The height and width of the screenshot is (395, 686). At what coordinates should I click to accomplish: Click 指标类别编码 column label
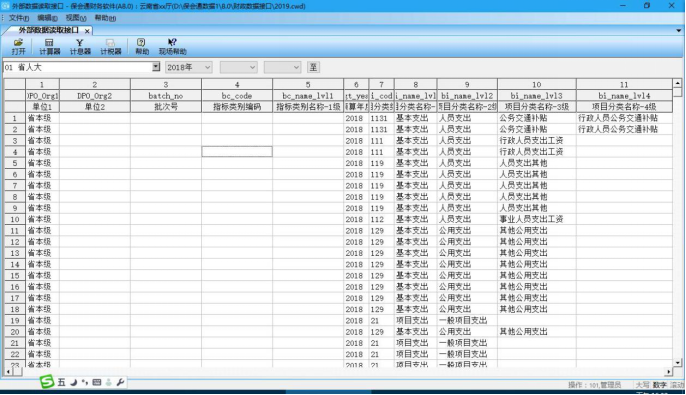point(237,107)
